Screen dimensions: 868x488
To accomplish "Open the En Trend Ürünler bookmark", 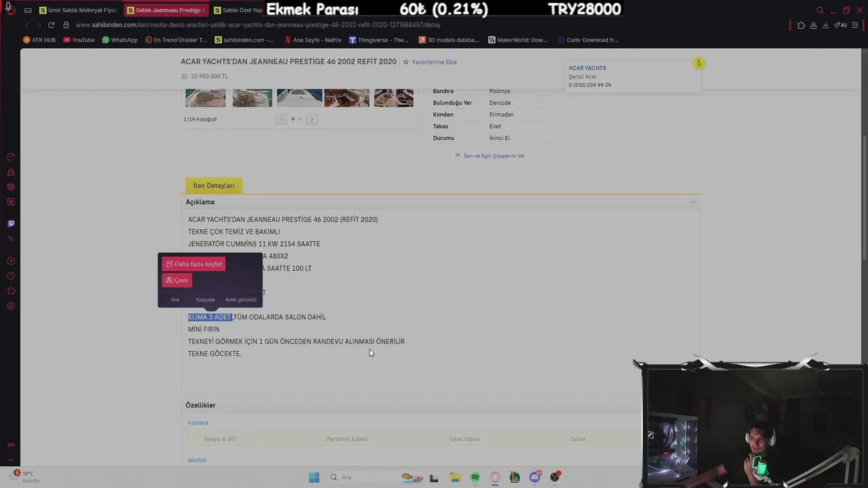I will point(176,40).
